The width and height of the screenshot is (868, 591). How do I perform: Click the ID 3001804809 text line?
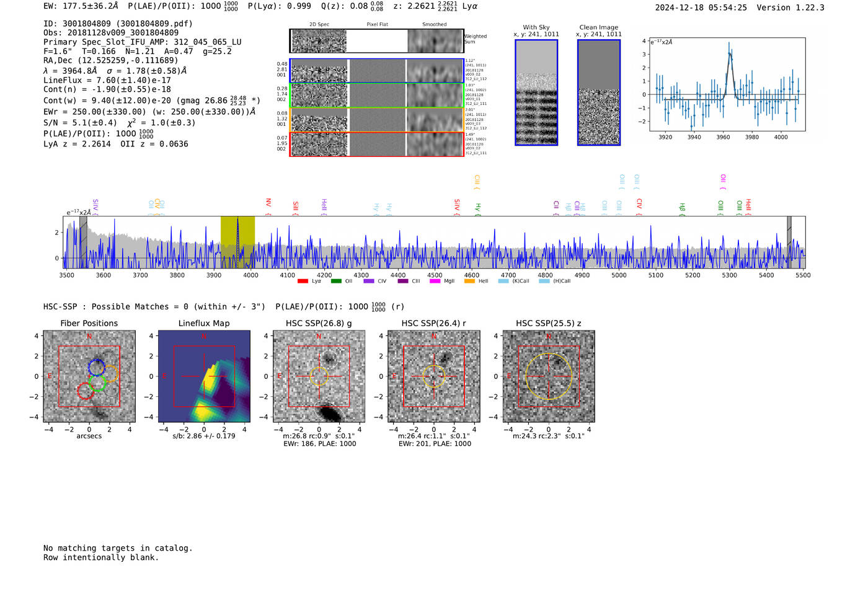118,24
